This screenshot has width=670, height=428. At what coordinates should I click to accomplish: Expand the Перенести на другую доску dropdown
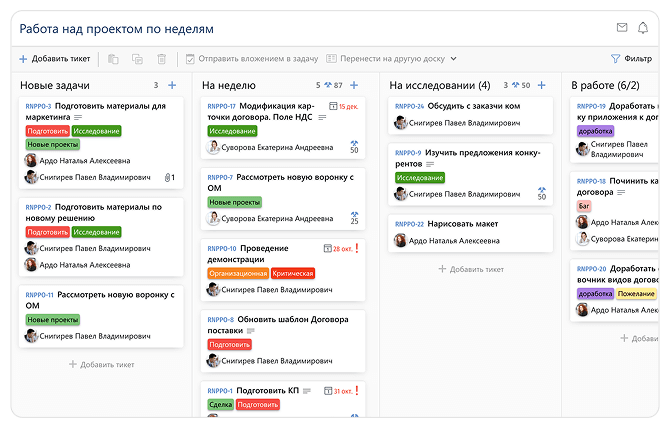[x=453, y=59]
